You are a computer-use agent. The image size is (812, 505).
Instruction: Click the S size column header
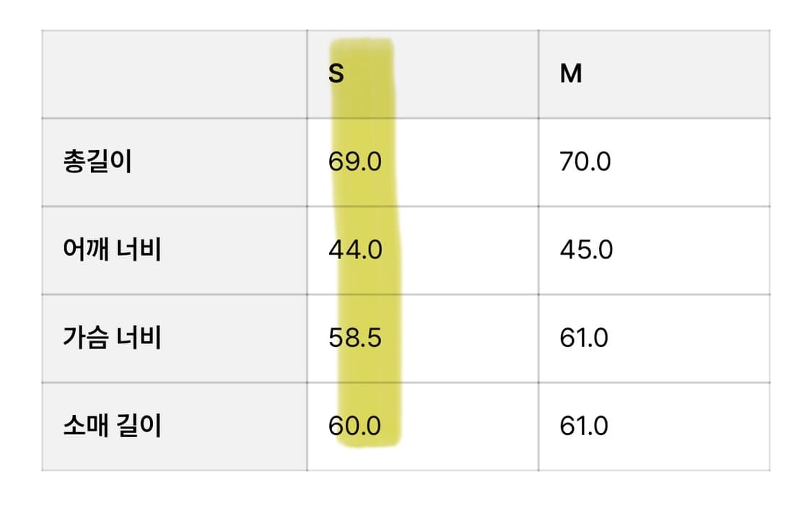click(336, 74)
